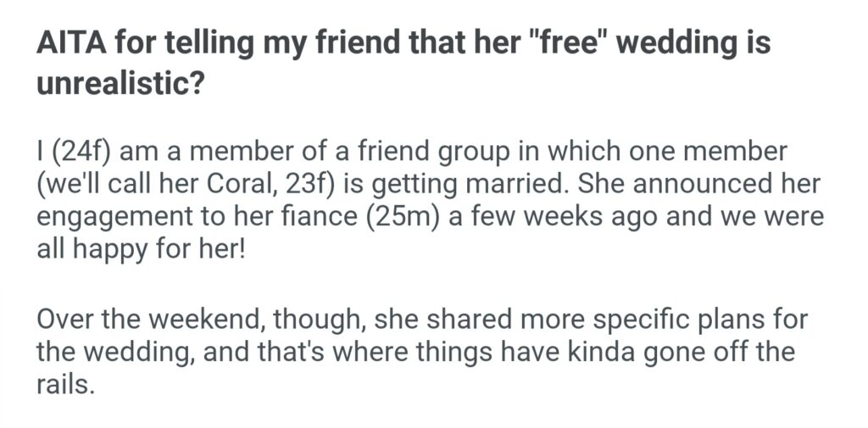Click the "(24f)" age tag in the first paragraph
The height and width of the screenshot is (428, 868).
82,156
